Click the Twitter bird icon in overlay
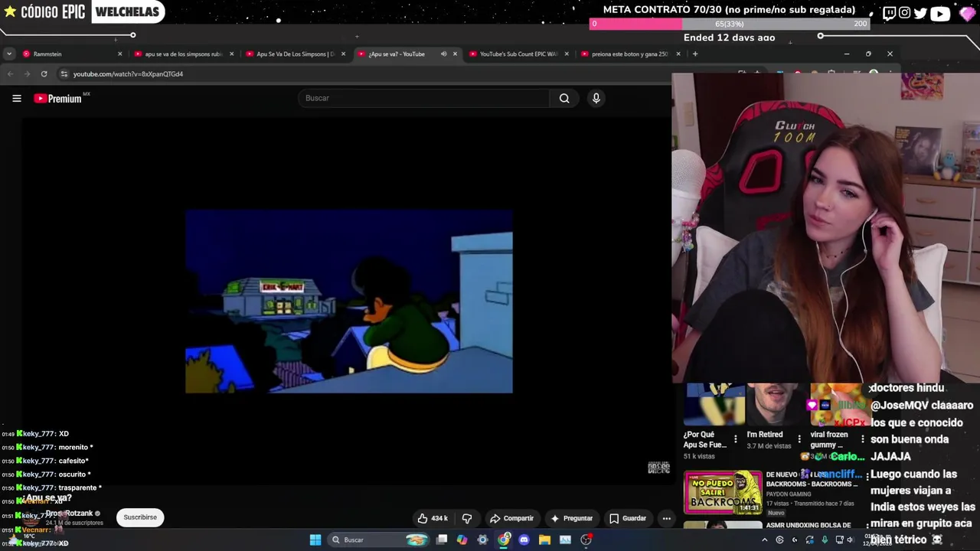Viewport: 980px width, 551px height. pos(920,12)
